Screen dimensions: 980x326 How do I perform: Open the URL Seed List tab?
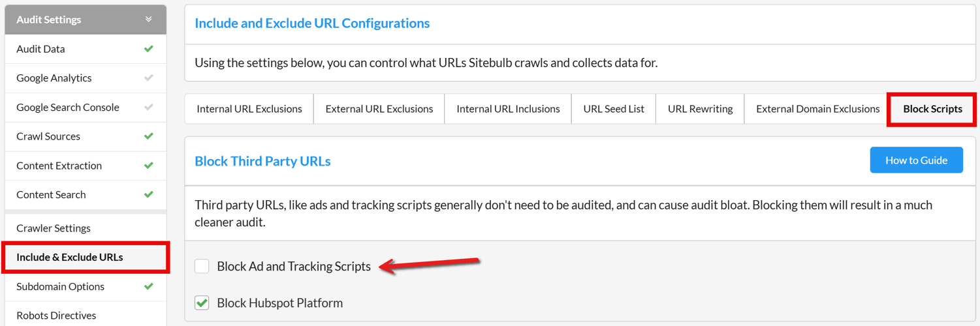click(614, 109)
